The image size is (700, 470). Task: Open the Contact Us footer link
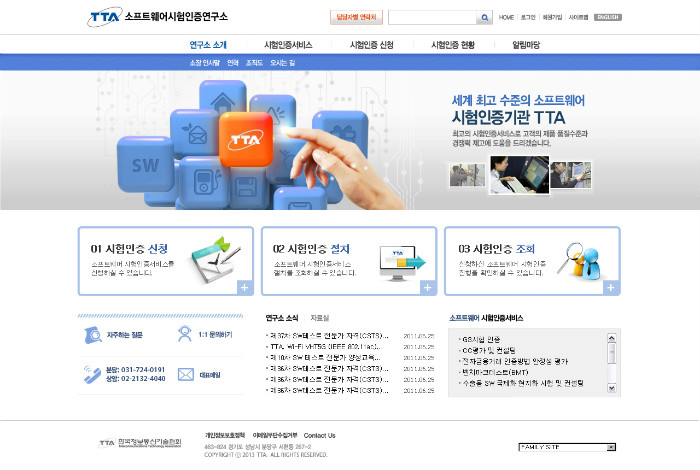point(320,435)
